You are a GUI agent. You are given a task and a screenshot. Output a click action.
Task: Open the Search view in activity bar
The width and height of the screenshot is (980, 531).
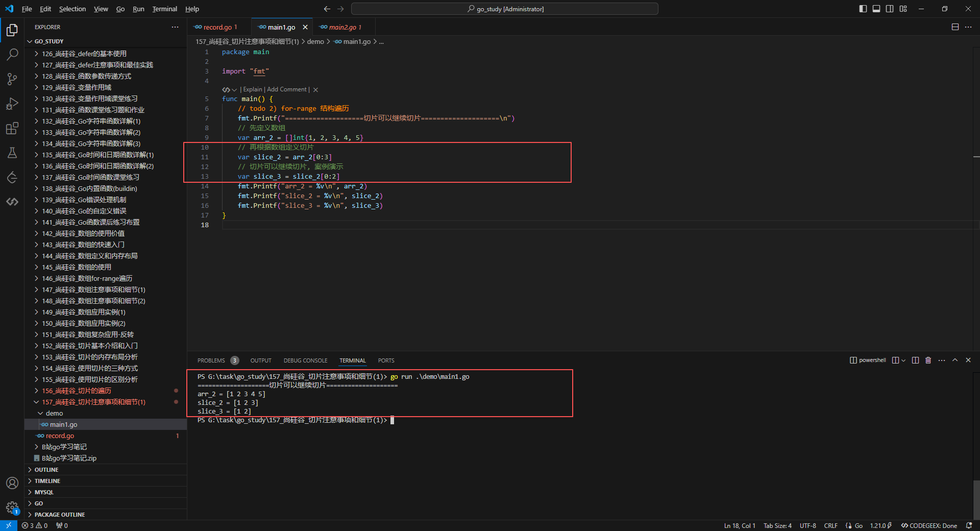(x=12, y=55)
